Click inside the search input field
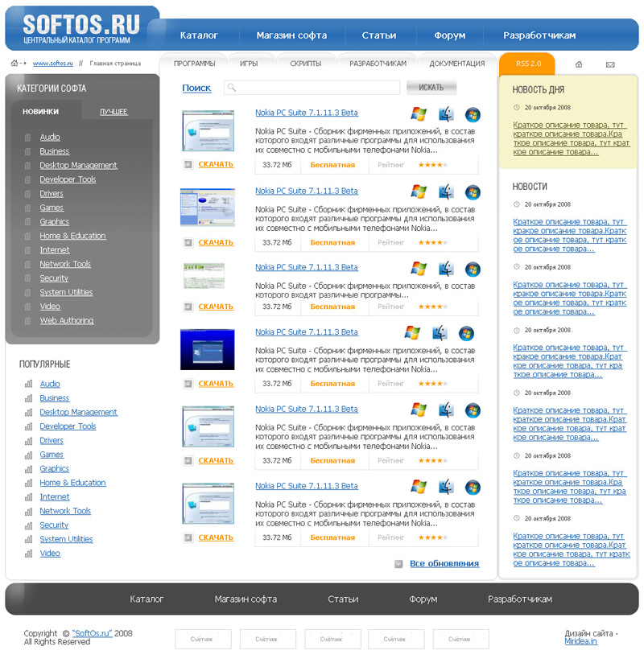This screenshot has height=667, width=644. [x=312, y=87]
